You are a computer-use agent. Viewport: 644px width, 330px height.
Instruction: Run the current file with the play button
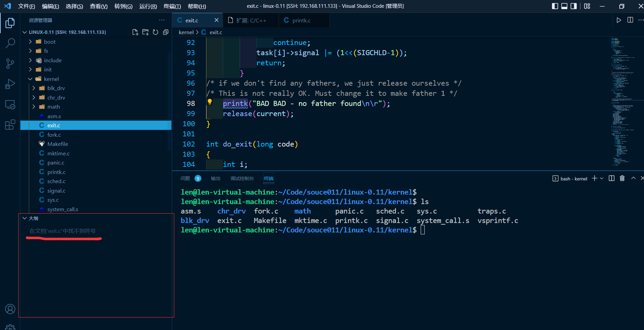pyautogui.click(x=619, y=20)
